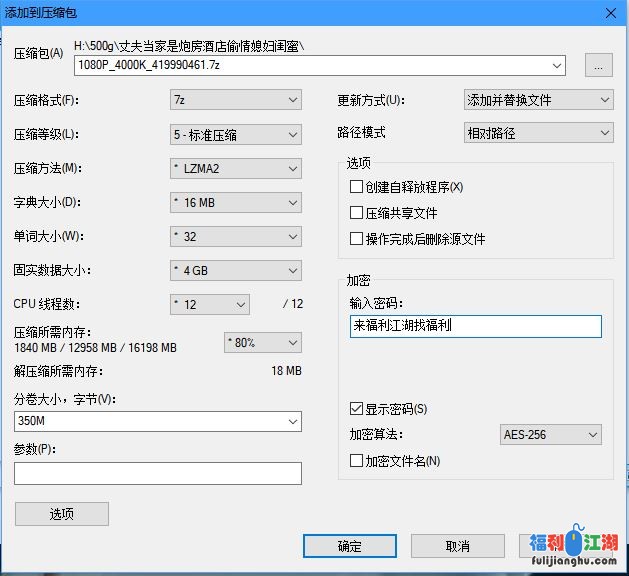Screen dimensions: 629x576
Task: Open the LZMA2 compression method dropdown
Action: click(x=236, y=168)
